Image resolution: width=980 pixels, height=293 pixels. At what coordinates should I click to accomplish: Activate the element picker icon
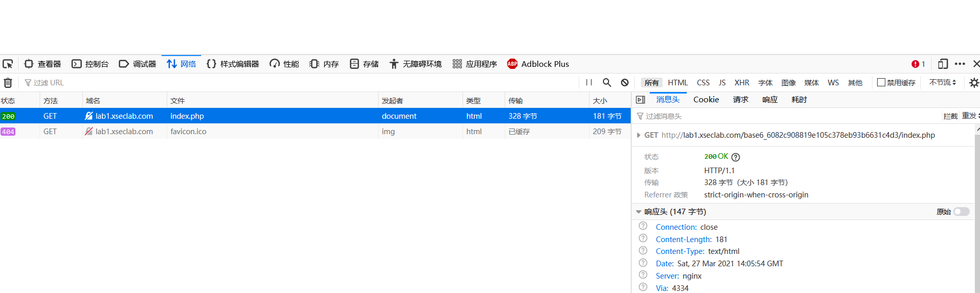[x=8, y=64]
